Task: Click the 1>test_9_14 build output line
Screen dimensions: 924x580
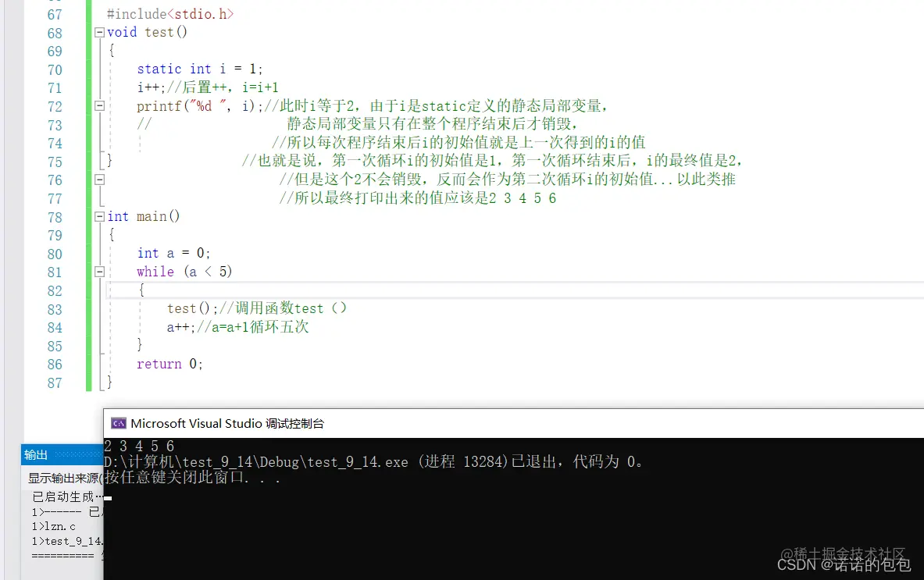Action: pos(67,541)
